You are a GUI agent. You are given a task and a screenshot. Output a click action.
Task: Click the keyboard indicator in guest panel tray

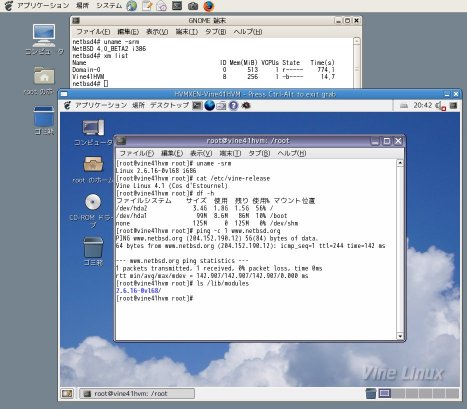point(404,106)
